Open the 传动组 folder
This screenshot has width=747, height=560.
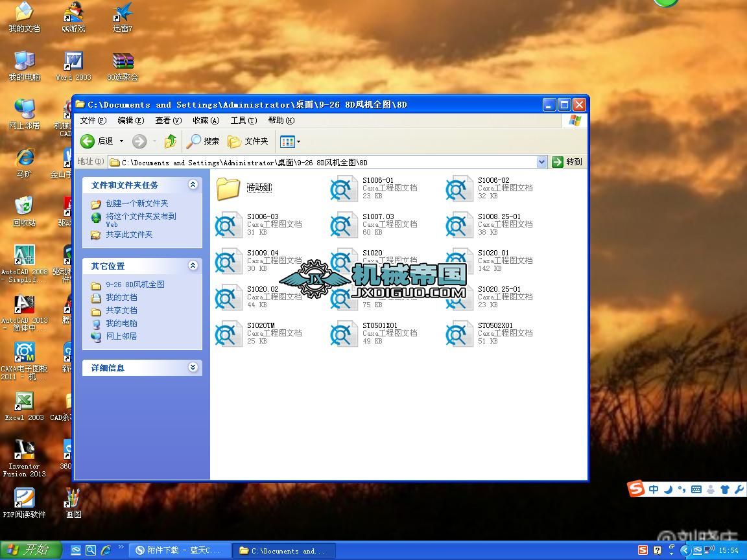(x=228, y=189)
